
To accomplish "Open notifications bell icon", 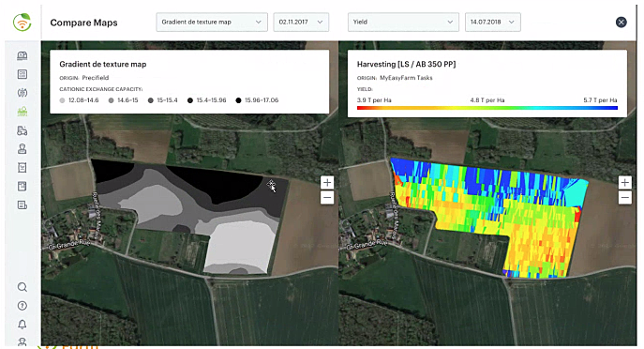I will [x=22, y=325].
